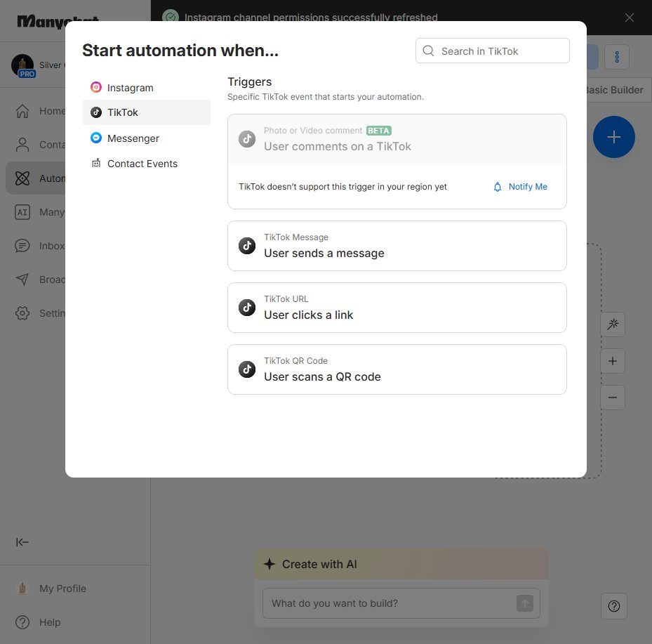
Task: Click the magic wand auto-arrange icon
Action: tap(613, 324)
